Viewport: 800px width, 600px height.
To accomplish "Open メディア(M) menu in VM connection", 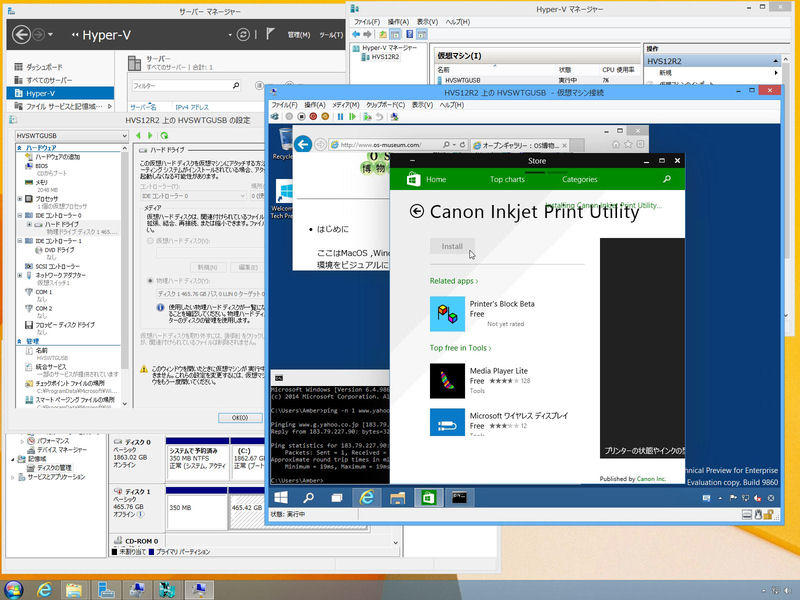I will [x=345, y=105].
